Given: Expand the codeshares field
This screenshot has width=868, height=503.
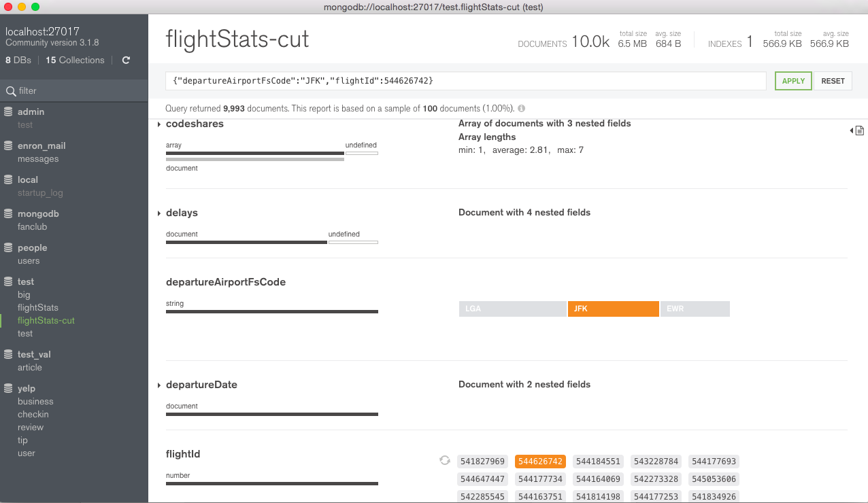Looking at the screenshot, I should coord(159,124).
